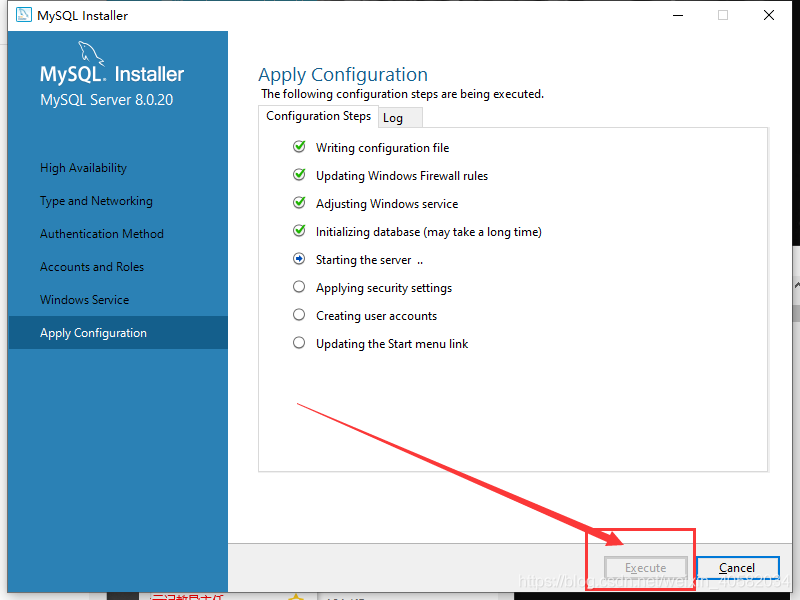Viewport: 800px width, 600px height.
Task: Click the in-progress arrow icon for Starting the server
Action: pyautogui.click(x=299, y=259)
